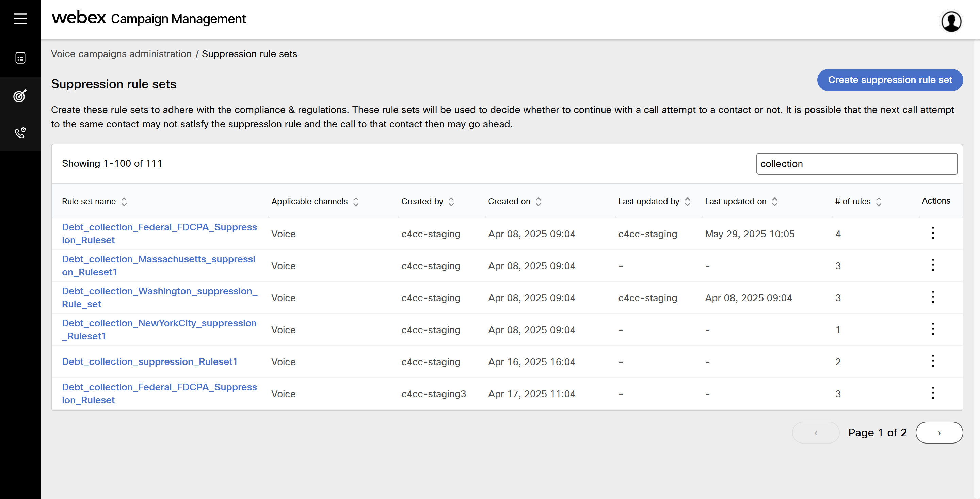Viewport: 980px width, 499px height.
Task: Sort by Created by column
Action: [451, 202]
